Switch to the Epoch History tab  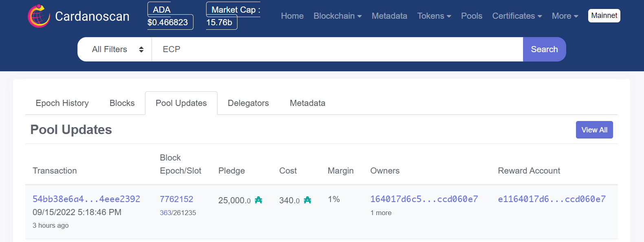(62, 103)
